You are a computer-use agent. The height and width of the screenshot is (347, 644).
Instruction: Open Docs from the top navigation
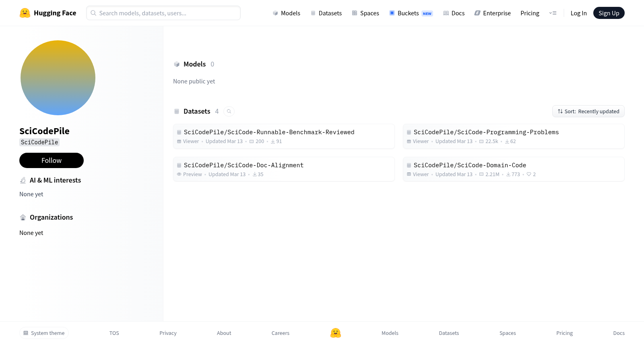(454, 13)
